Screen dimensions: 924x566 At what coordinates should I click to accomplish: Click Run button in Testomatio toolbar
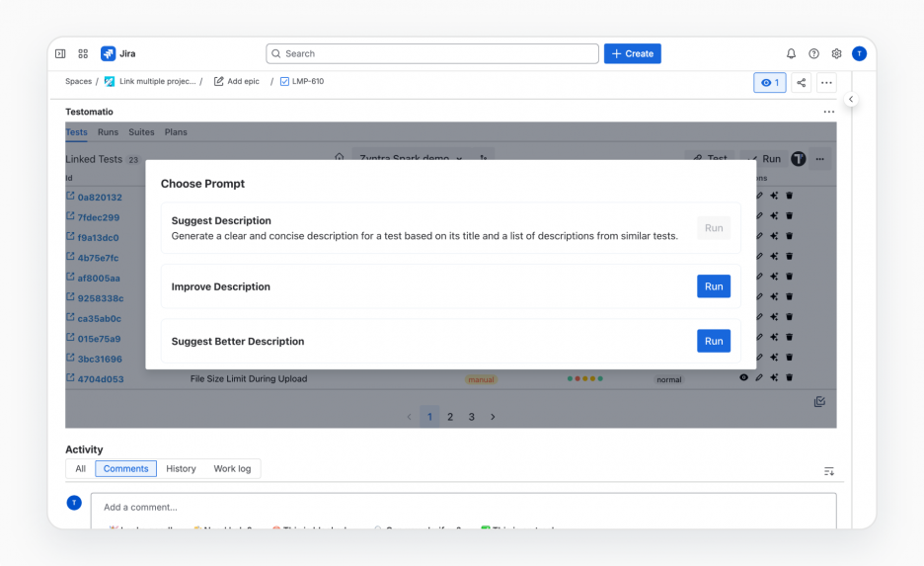coord(765,157)
